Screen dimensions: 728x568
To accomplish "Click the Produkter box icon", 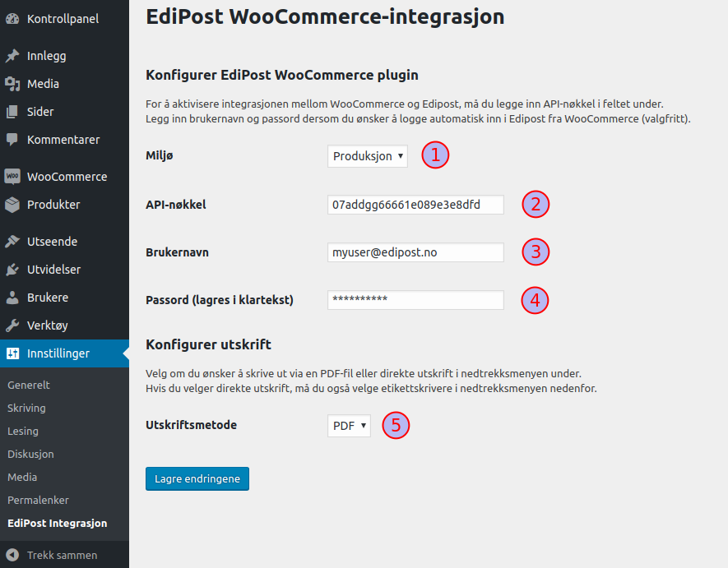I will (12, 205).
